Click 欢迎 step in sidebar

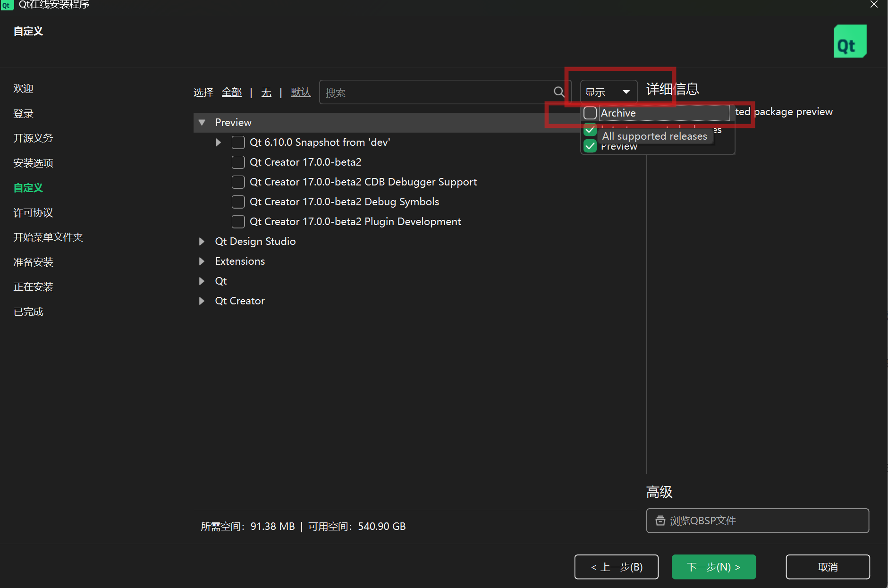tap(24, 89)
